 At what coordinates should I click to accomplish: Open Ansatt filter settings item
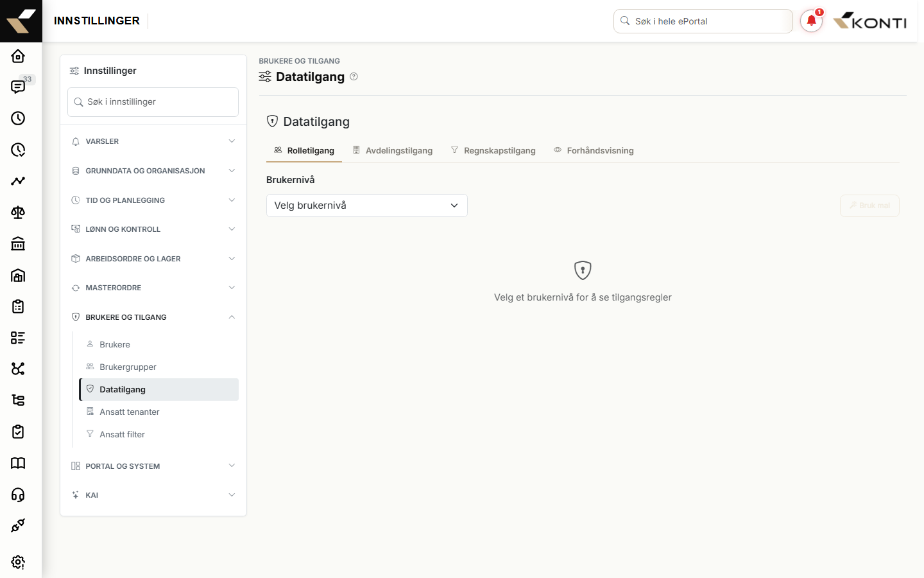(x=159, y=435)
